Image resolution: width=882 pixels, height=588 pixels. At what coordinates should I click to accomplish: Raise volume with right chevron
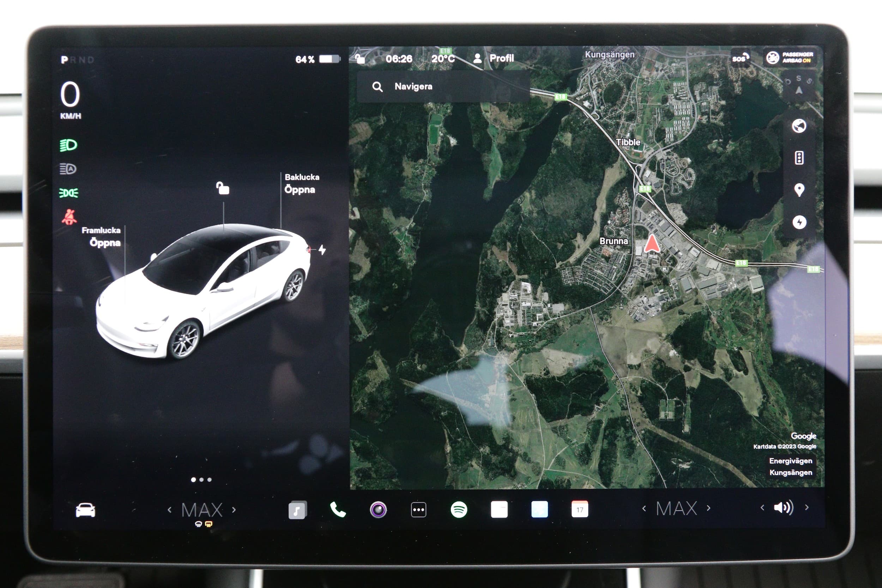(x=807, y=507)
